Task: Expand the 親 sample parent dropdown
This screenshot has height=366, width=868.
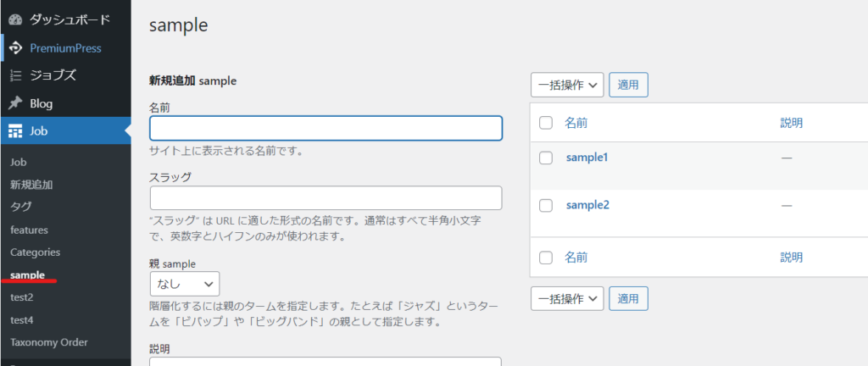Action: pos(184,284)
